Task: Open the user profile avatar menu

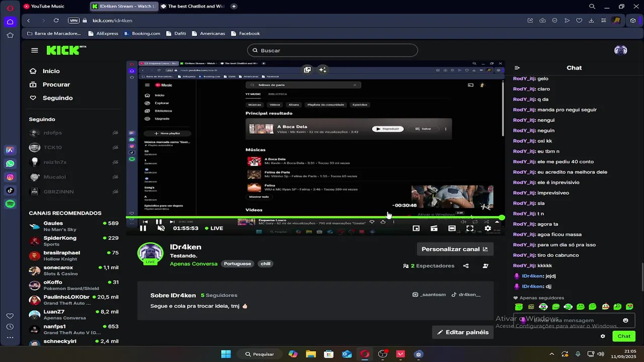Action: coord(620,50)
